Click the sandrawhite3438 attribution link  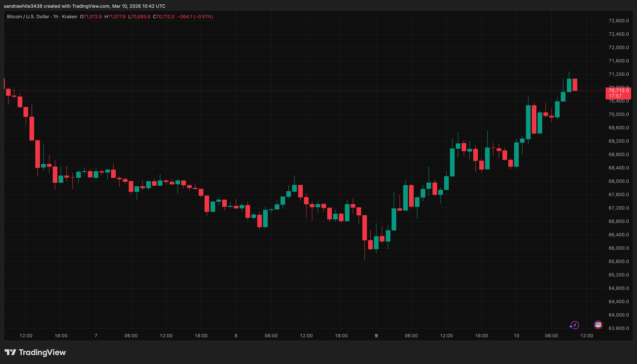tap(24, 6)
